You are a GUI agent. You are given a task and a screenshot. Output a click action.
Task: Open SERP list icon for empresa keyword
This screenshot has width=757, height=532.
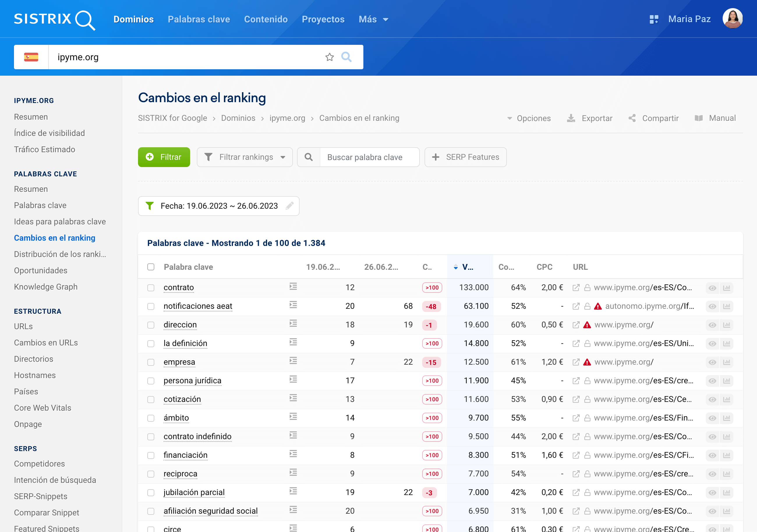[x=293, y=361]
